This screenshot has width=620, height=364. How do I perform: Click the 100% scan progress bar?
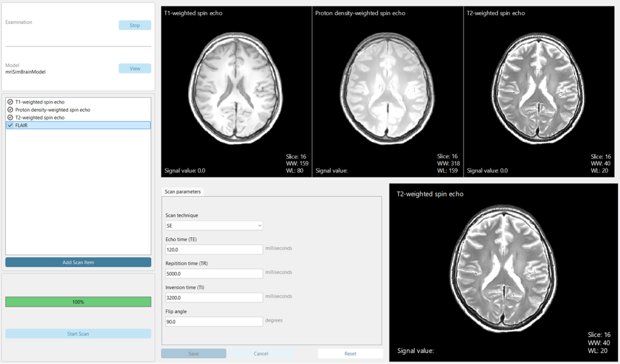78,302
